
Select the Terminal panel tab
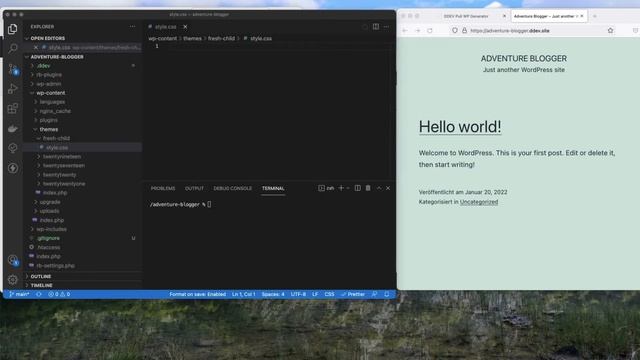273,188
